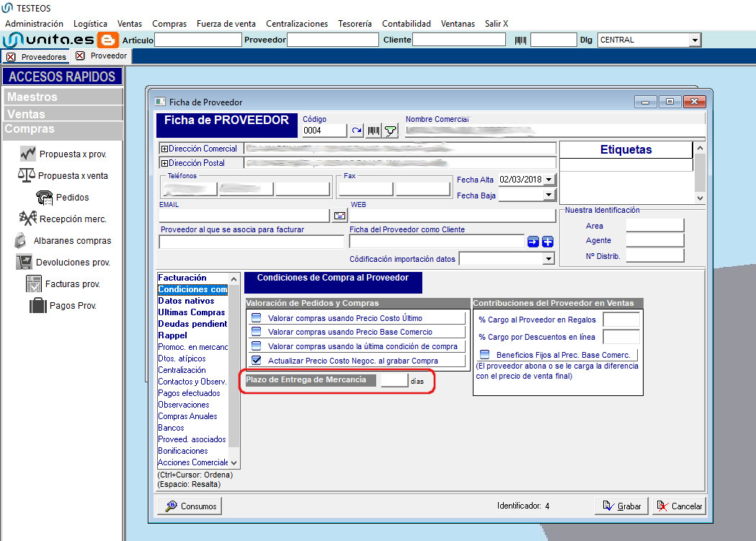Open Fecha Alta date dropdown
Image resolution: width=756 pixels, height=541 pixels.
(x=548, y=180)
